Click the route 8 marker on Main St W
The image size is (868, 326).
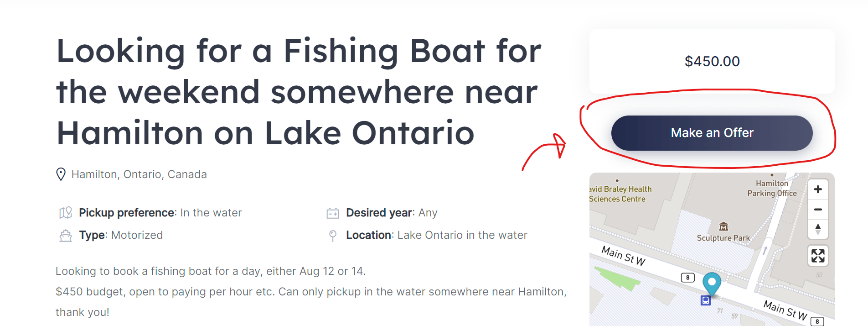(x=687, y=278)
